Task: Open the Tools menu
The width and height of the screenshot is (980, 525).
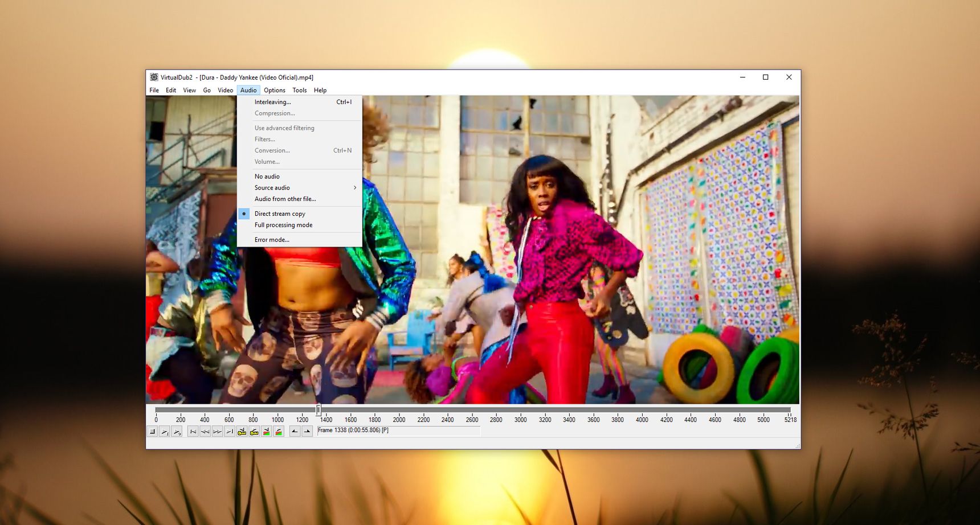Action: coord(300,90)
